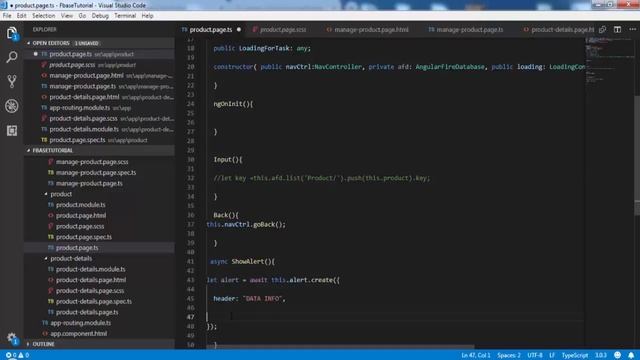640x360 pixels.
Task: Select product.page.spec.ts in Open Editors
Action: [100, 140]
